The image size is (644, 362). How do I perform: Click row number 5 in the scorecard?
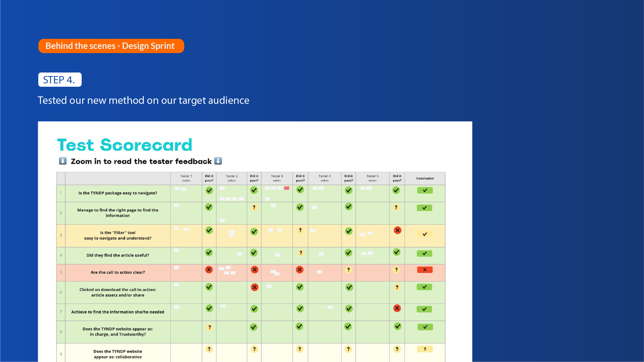[61, 273]
